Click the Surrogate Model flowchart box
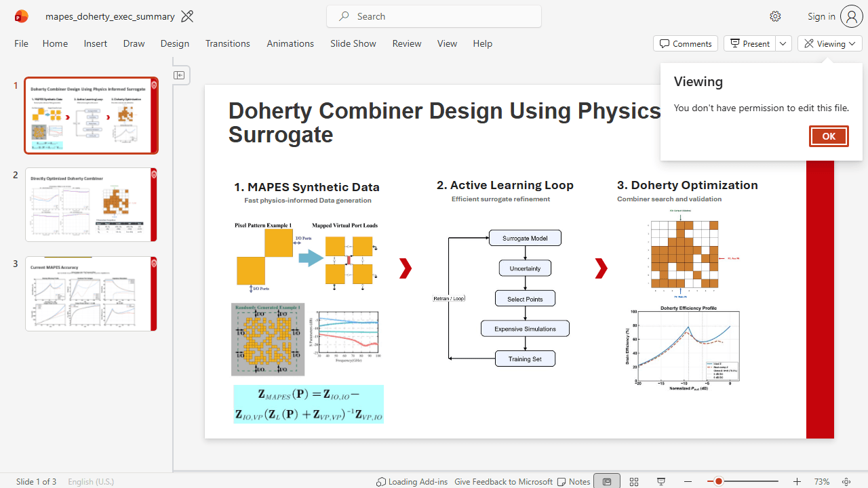Viewport: 868px width, 488px height. (525, 238)
